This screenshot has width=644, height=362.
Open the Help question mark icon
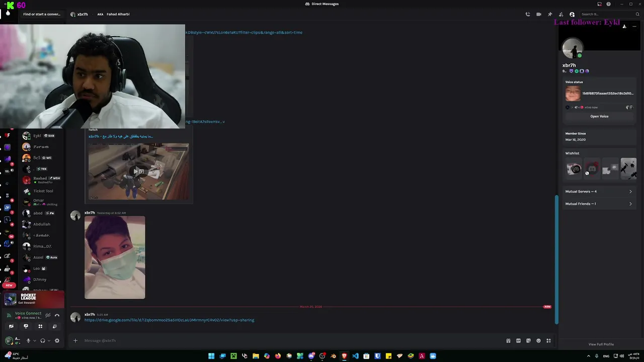[x=608, y=4]
